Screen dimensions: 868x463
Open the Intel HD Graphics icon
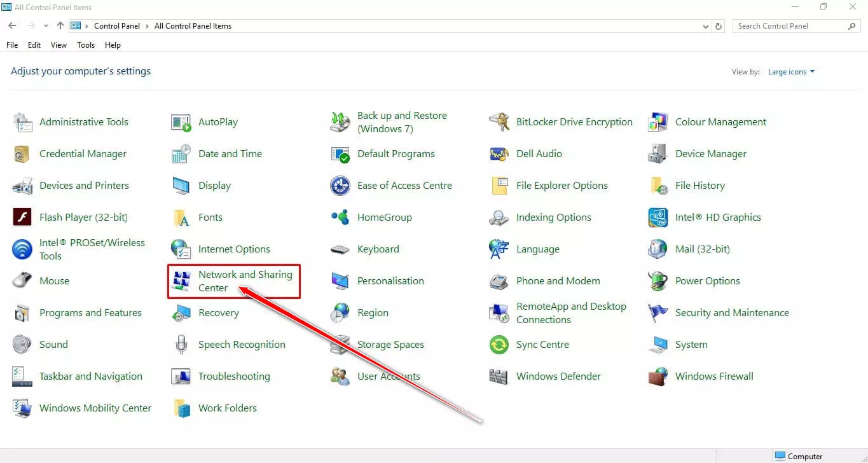tap(658, 218)
